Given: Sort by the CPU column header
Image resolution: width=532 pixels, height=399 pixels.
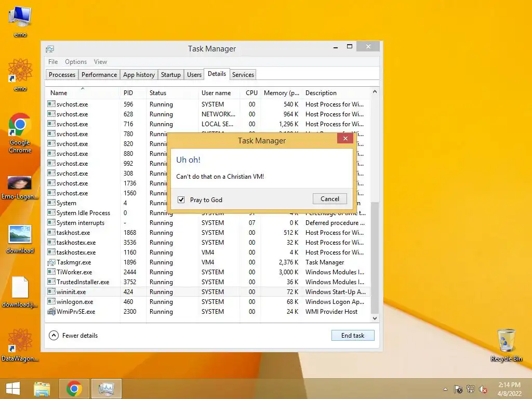Looking at the screenshot, I should [x=251, y=92].
